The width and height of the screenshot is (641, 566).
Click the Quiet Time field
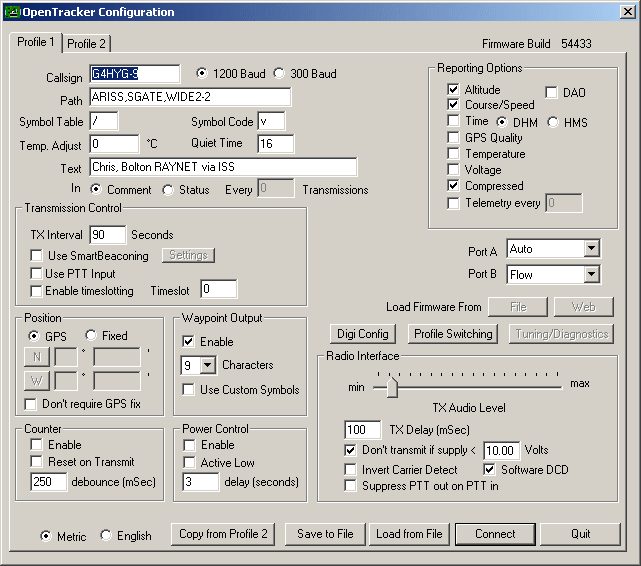coord(276,144)
